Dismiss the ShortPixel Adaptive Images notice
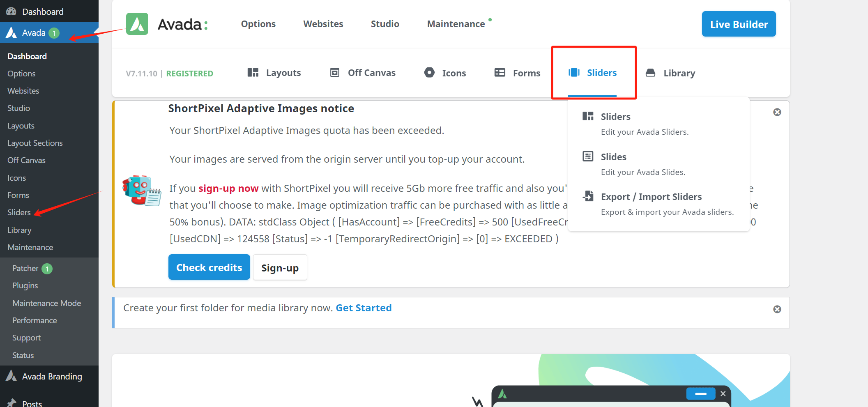The height and width of the screenshot is (407, 868). pos(777,112)
